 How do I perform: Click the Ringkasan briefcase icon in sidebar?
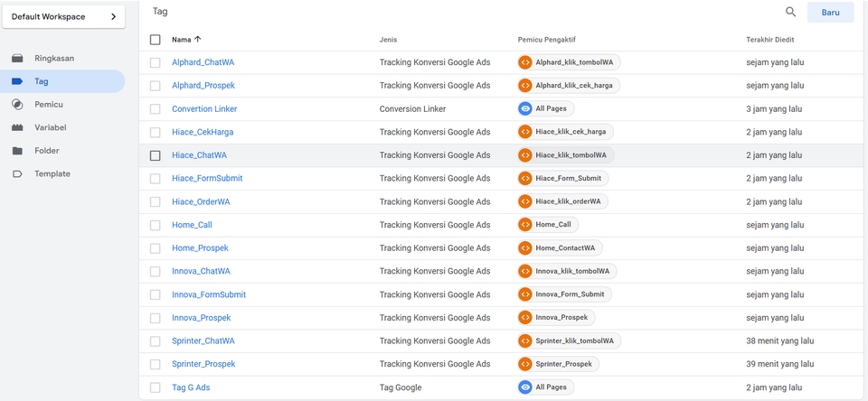point(17,59)
